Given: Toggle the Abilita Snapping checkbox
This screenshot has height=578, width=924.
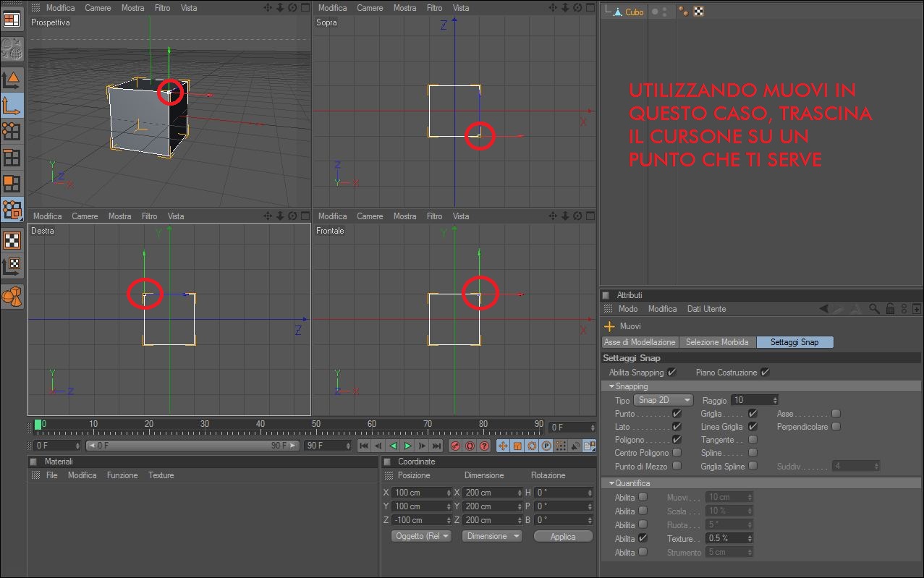Looking at the screenshot, I should [672, 372].
